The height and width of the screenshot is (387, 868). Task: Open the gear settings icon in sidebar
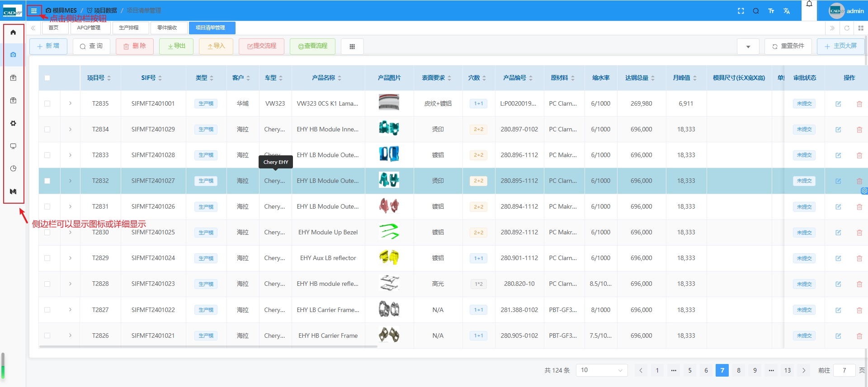point(13,123)
